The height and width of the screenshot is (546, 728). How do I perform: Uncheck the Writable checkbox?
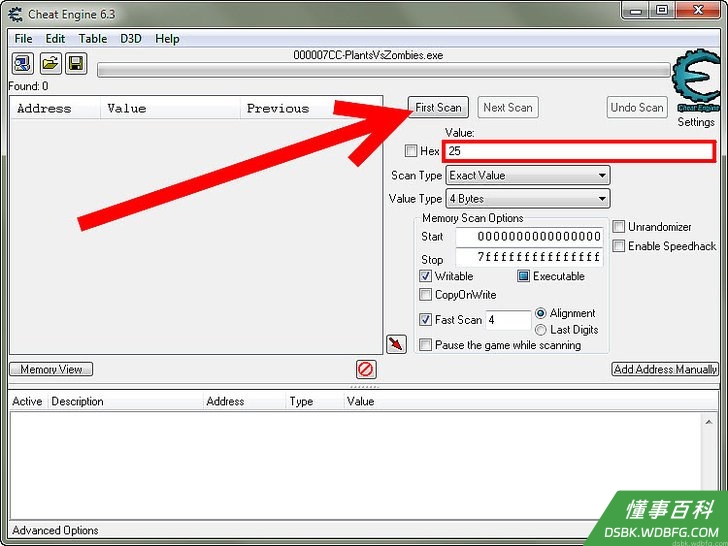click(425, 276)
